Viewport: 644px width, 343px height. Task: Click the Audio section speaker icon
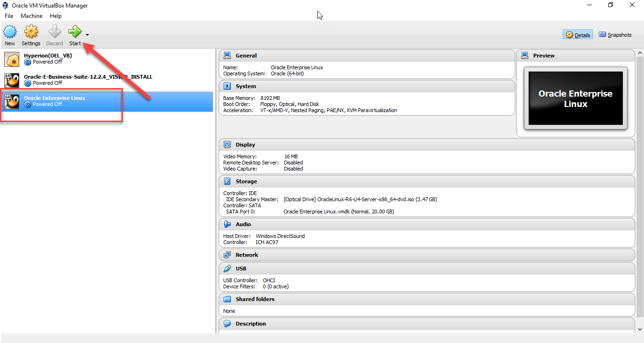coord(227,224)
